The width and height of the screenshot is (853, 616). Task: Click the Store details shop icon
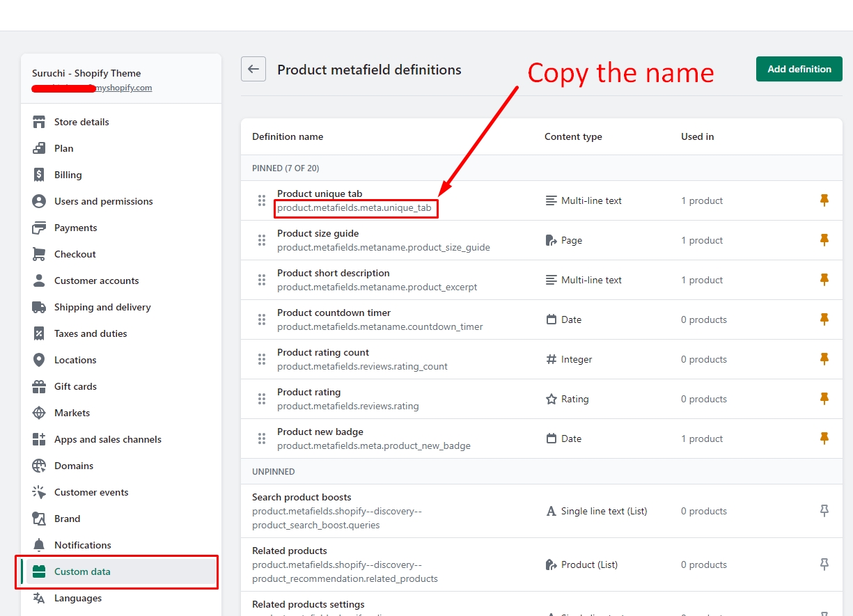(x=39, y=122)
